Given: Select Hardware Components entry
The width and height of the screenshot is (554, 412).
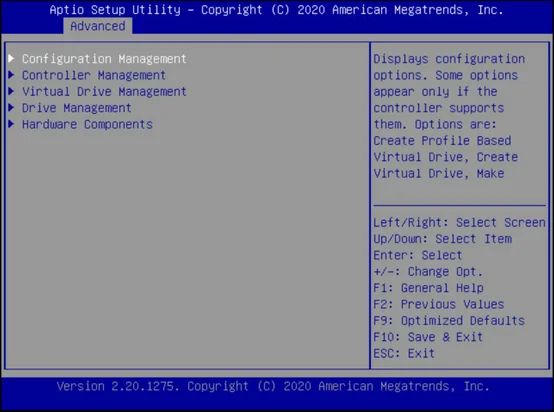Looking at the screenshot, I should coord(87,124).
